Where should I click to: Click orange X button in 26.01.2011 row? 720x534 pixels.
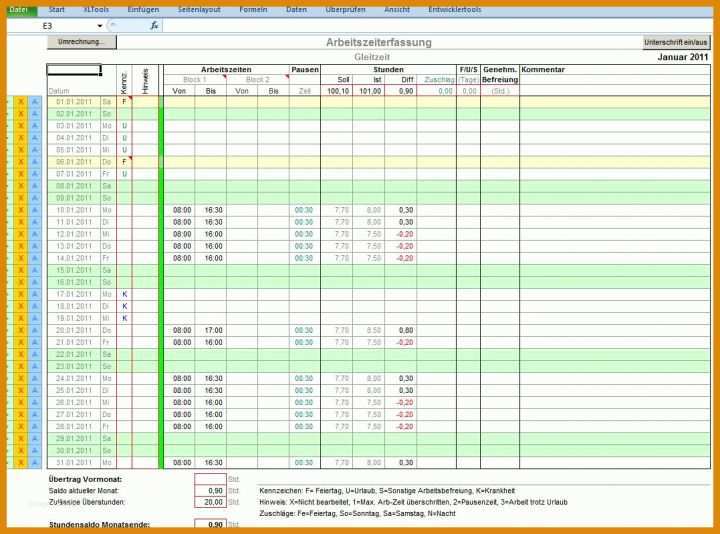(x=21, y=402)
